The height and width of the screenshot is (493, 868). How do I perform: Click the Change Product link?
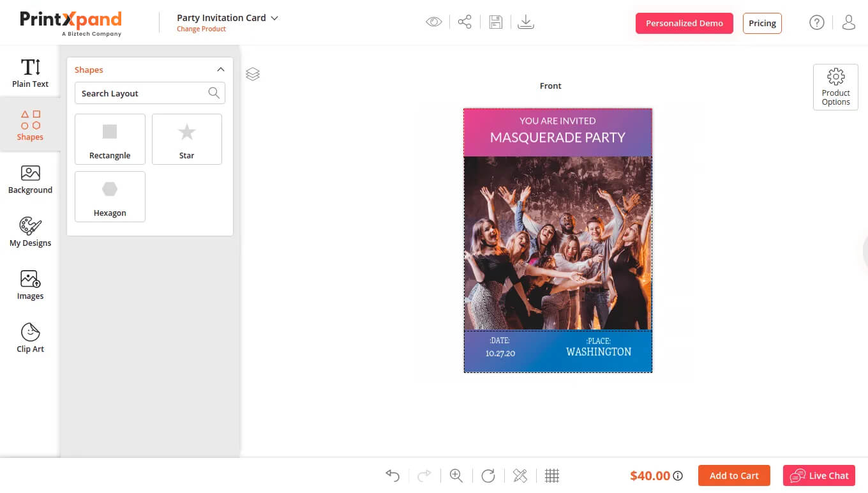coord(201,29)
